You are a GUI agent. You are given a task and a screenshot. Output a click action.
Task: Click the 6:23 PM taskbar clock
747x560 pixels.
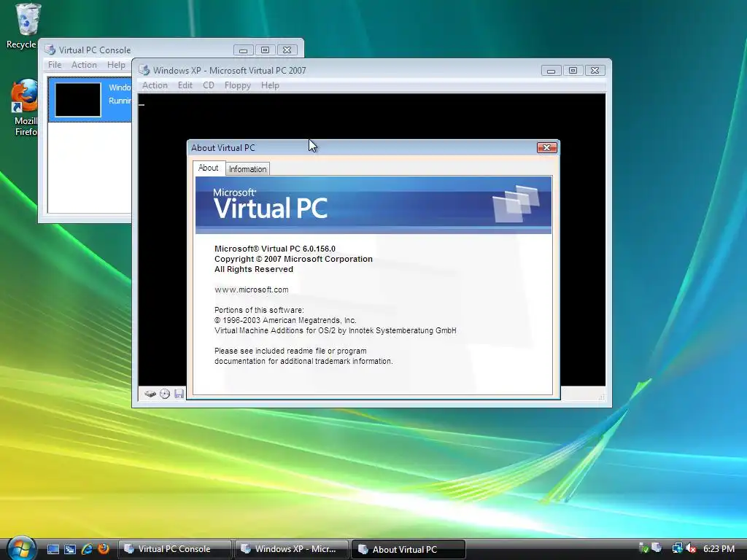[x=719, y=548]
